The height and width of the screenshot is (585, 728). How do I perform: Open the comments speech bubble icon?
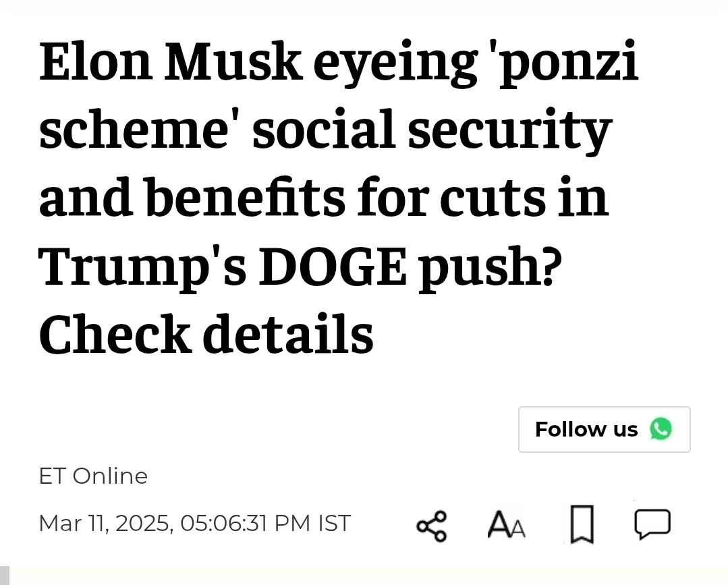[652, 524]
